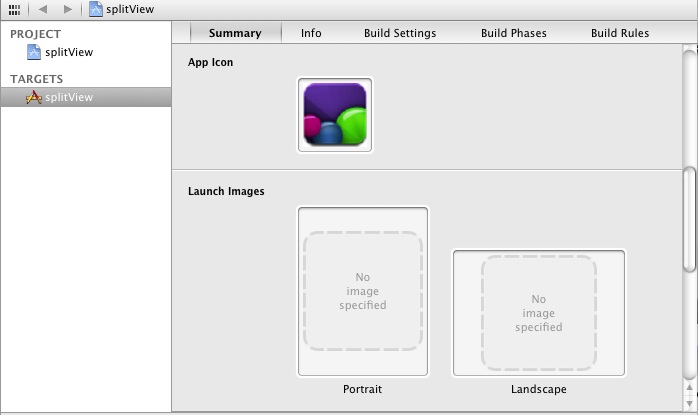Click the TARGETS section header

pyautogui.click(x=37, y=79)
